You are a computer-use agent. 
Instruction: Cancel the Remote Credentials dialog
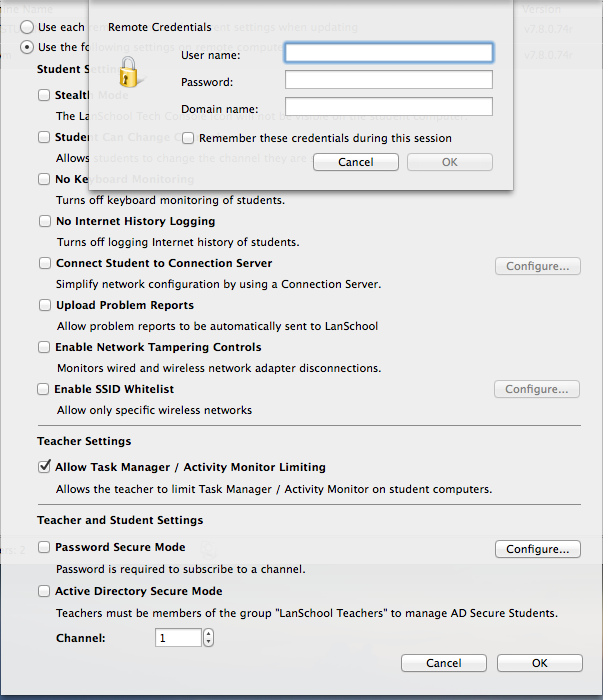(356, 162)
